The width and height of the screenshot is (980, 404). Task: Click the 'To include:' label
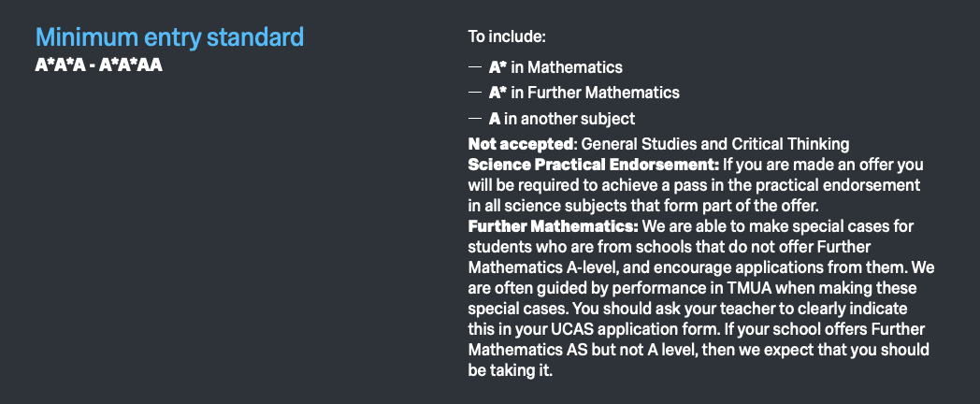point(507,36)
